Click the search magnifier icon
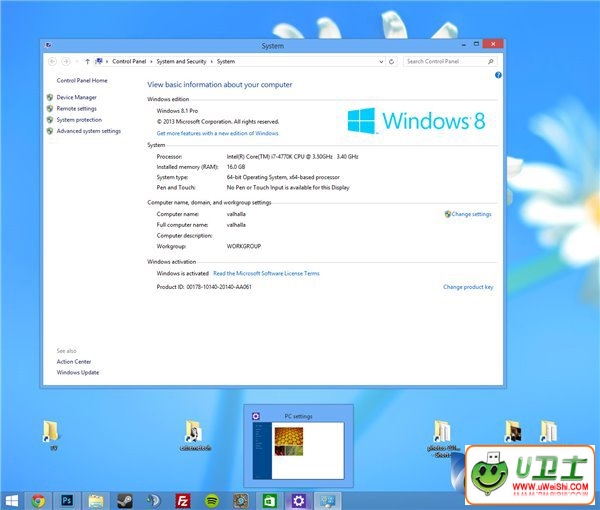Screen dimensions: 600x510 pyautogui.click(x=491, y=61)
